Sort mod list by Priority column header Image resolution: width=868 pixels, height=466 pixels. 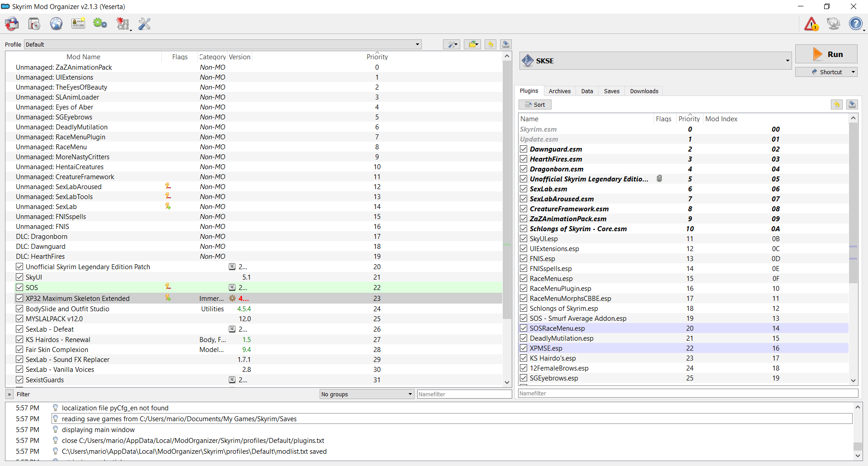click(377, 57)
